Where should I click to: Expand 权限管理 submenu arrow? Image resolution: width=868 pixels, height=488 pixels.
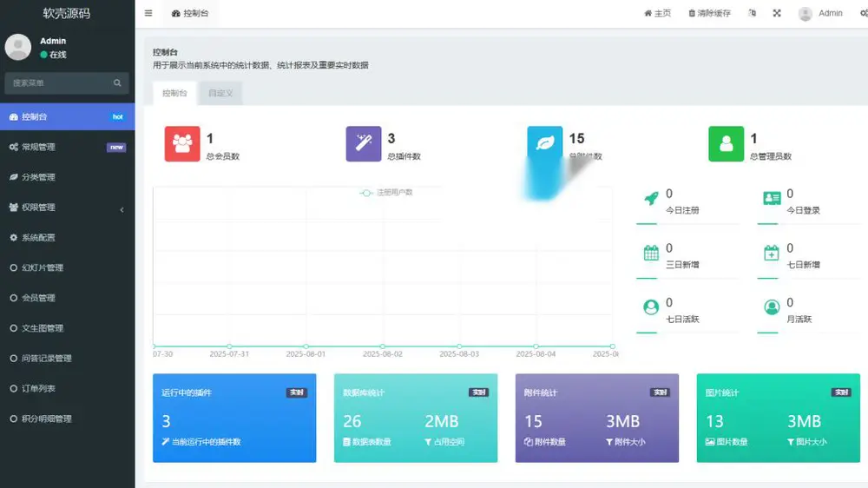(122, 209)
